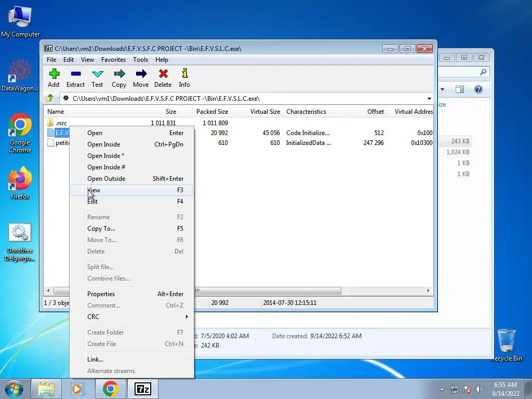
Task: Choose Open Inside * entry
Action: pyautogui.click(x=131, y=156)
